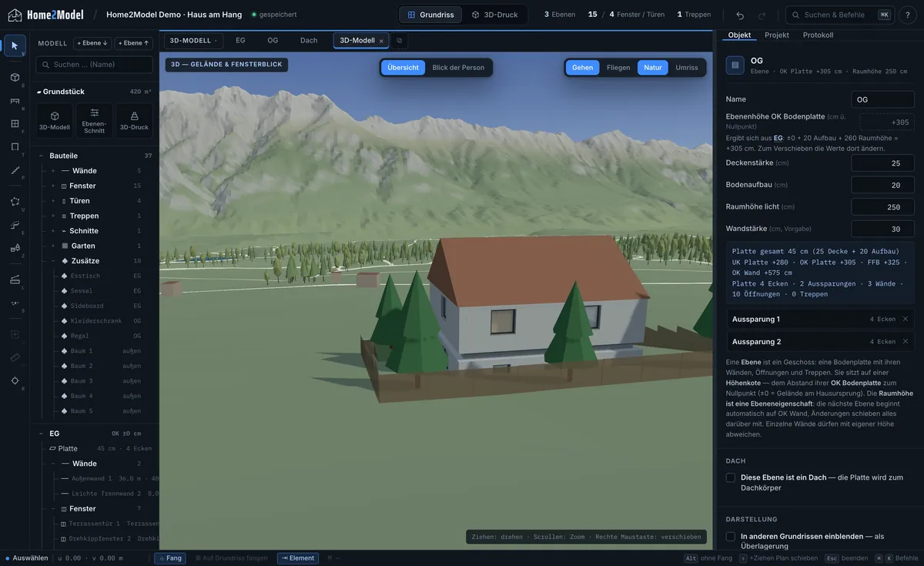
Task: Check 'In anderen Grundrissen einblenden'
Action: [x=731, y=536]
